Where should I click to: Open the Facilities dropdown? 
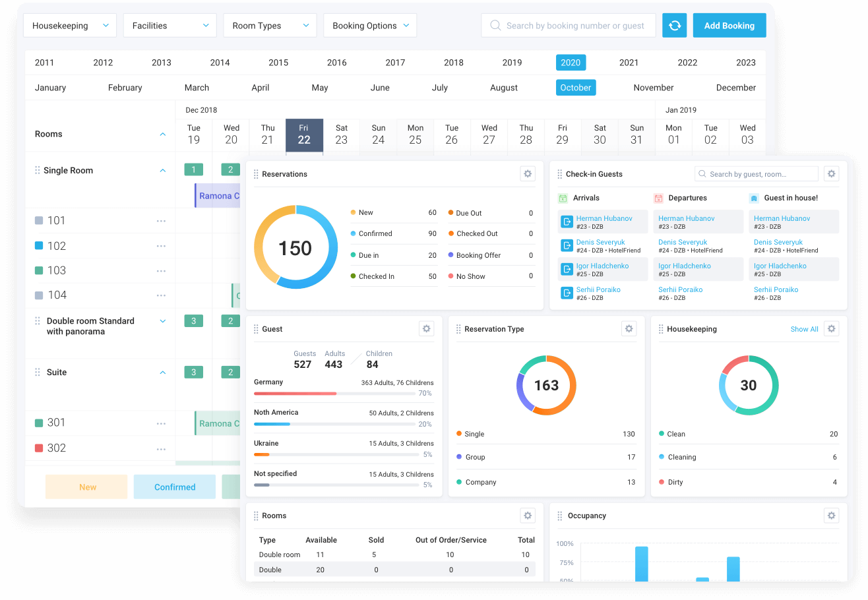point(170,25)
